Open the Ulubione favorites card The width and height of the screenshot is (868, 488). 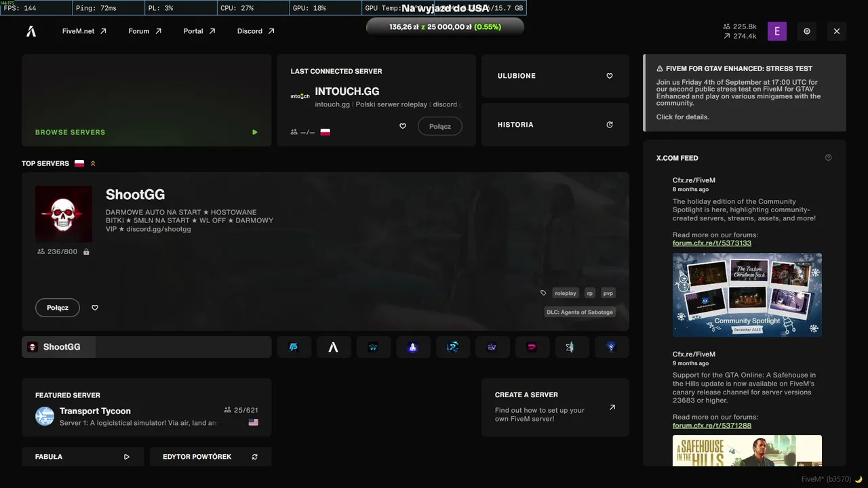[555, 76]
